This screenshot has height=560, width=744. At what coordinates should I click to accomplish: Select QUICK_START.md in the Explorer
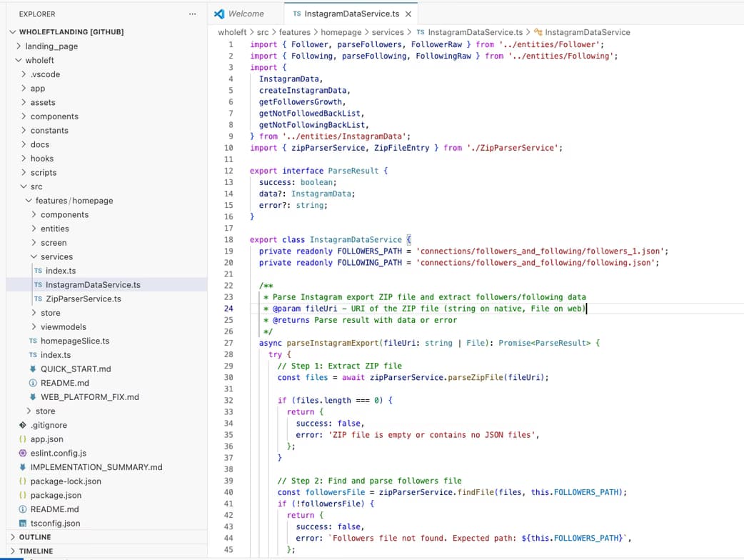[x=75, y=369]
